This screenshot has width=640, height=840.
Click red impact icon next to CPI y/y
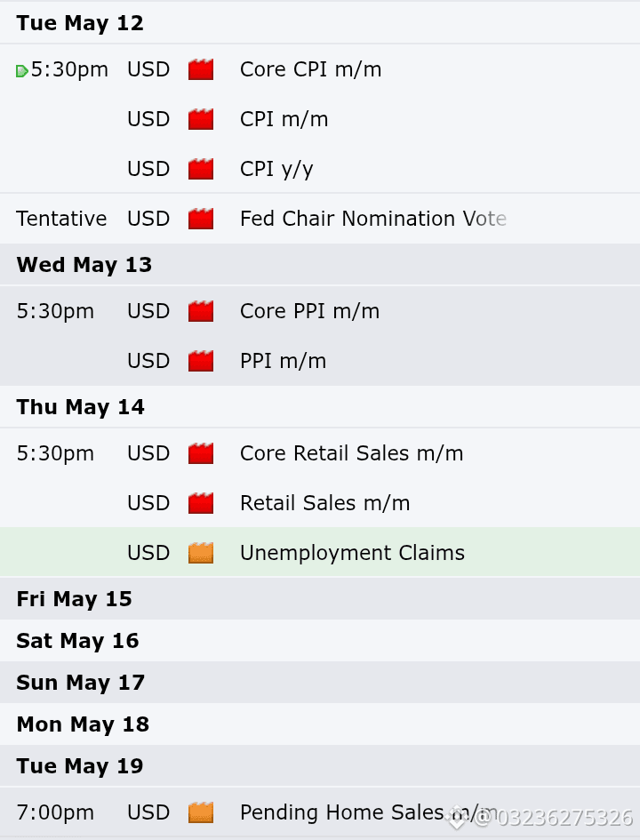coord(201,169)
